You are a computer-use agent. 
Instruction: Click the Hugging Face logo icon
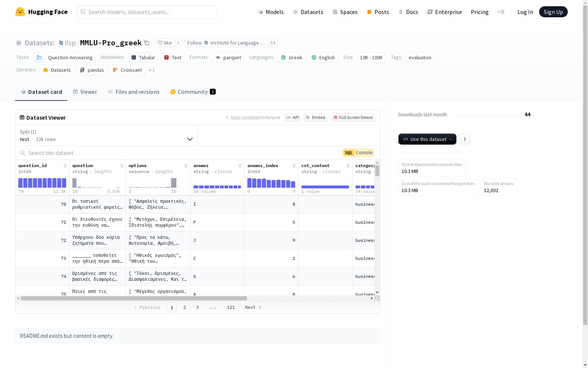(20, 12)
